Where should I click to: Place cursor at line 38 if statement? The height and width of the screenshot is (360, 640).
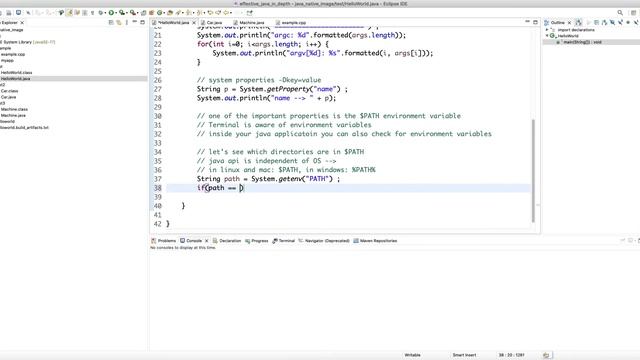(x=220, y=188)
